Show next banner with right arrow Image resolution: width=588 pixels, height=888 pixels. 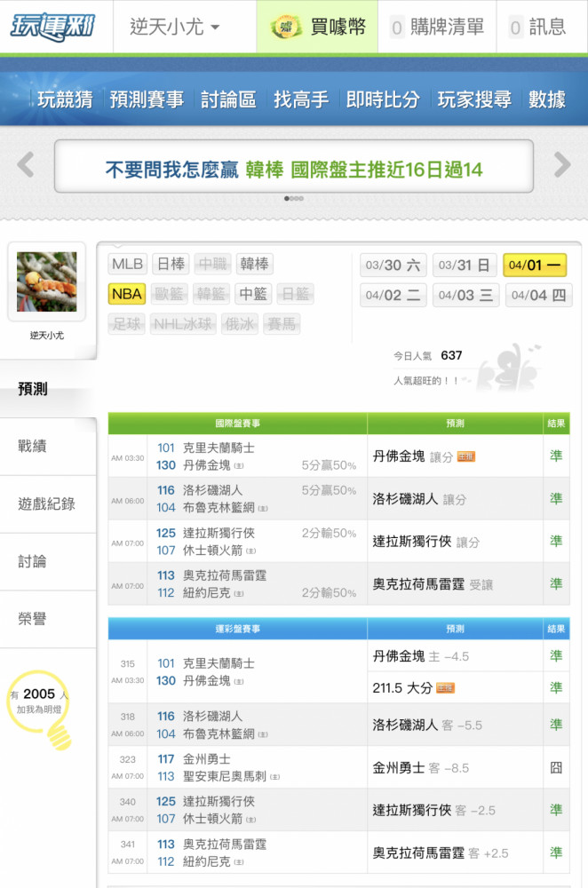pos(562,165)
